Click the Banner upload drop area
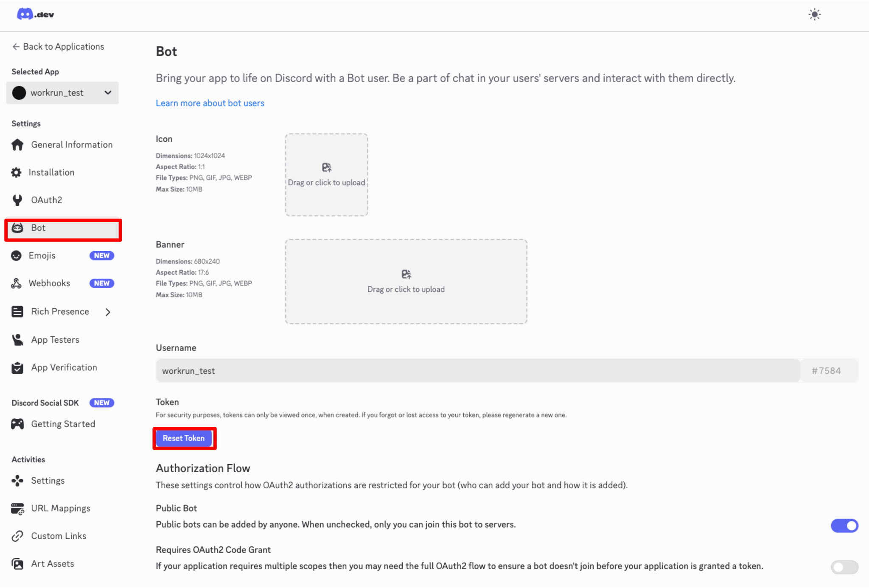The height and width of the screenshot is (588, 869). [x=406, y=282]
